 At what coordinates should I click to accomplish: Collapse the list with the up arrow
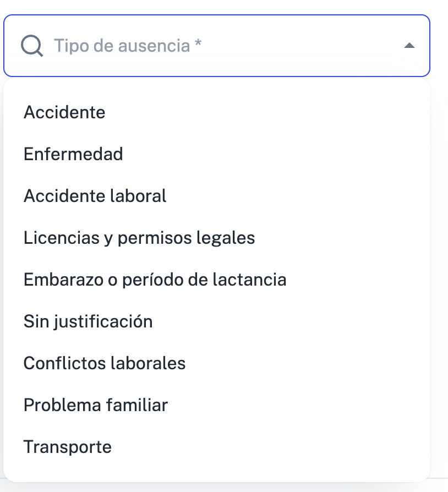409,46
